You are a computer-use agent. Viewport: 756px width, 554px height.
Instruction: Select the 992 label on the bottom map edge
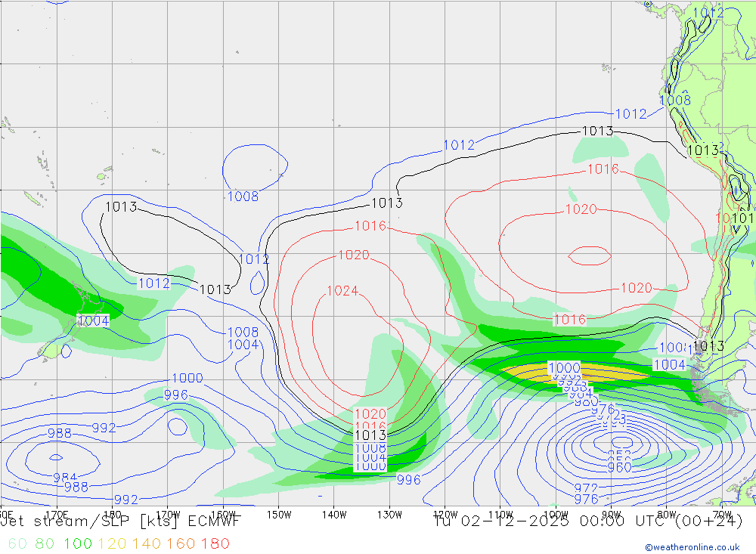(125, 500)
